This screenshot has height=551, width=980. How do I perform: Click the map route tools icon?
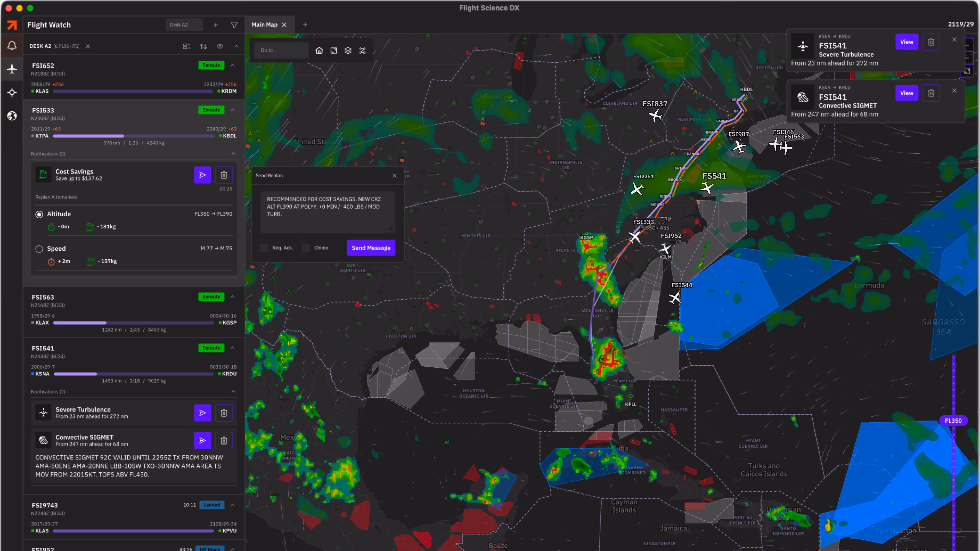363,51
